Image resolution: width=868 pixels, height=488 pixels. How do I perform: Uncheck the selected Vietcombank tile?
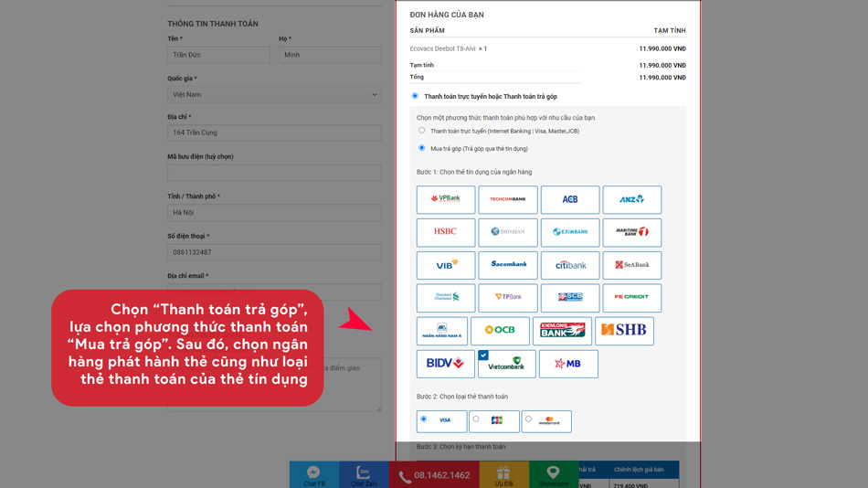pyautogui.click(x=506, y=364)
